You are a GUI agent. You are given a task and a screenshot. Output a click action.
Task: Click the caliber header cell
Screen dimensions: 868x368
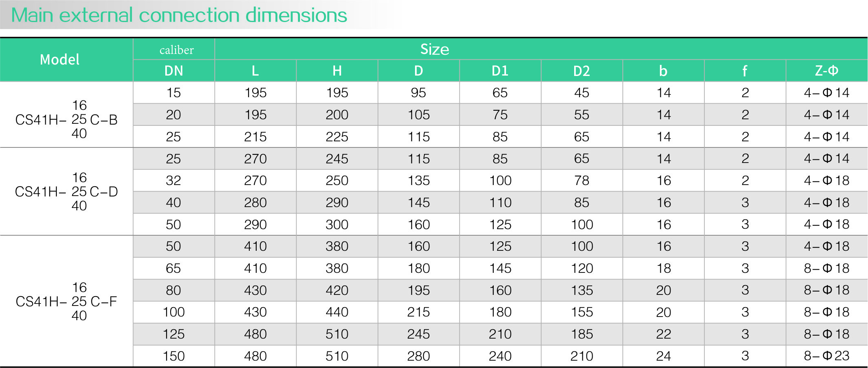176,50
